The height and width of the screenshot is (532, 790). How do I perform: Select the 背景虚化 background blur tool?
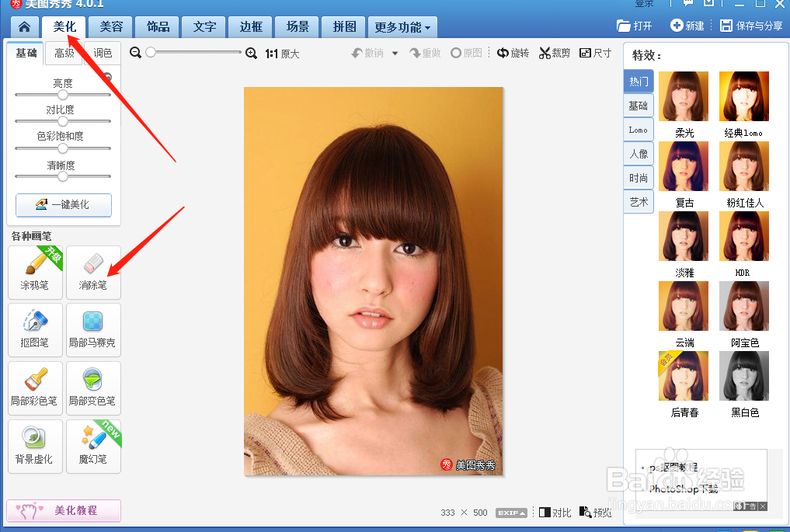pyautogui.click(x=35, y=447)
